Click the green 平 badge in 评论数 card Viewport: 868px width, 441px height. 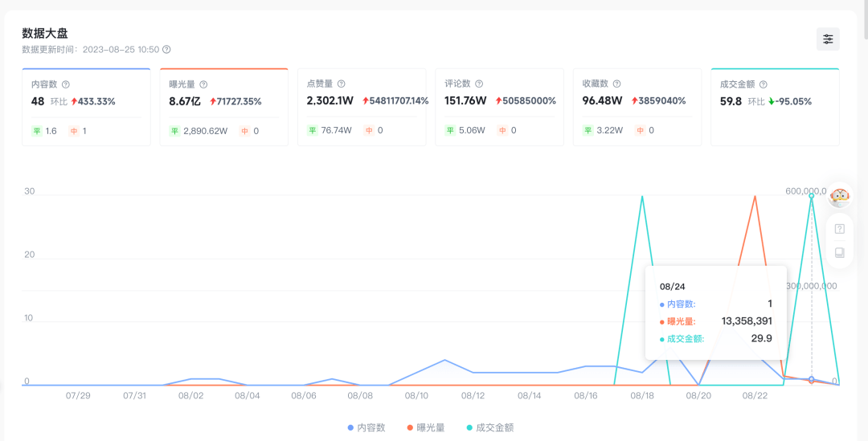450,131
